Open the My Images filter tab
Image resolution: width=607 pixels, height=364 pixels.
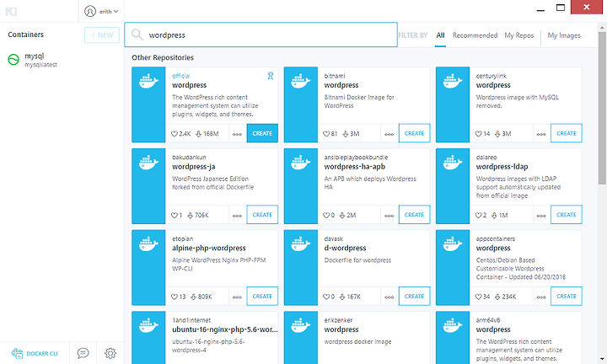(x=564, y=35)
